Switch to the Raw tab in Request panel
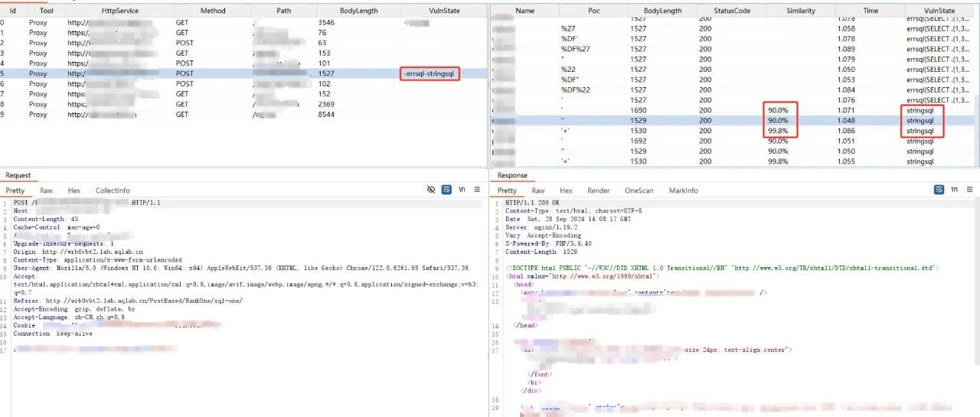Viewport: 980px width, 417px height. tap(47, 191)
